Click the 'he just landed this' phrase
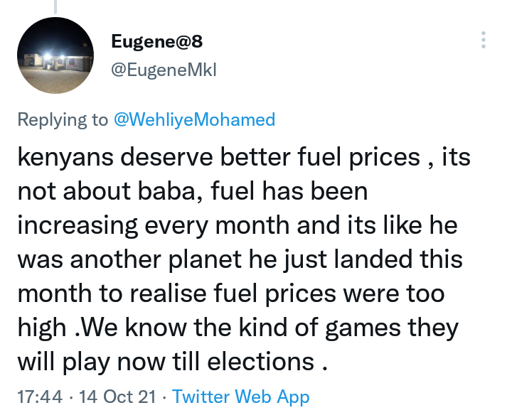Image resolution: width=512 pixels, height=420 pixels. click(x=356, y=260)
